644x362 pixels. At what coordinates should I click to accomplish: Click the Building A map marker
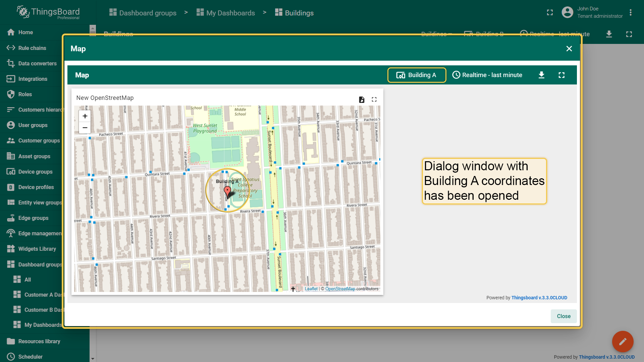click(x=227, y=192)
